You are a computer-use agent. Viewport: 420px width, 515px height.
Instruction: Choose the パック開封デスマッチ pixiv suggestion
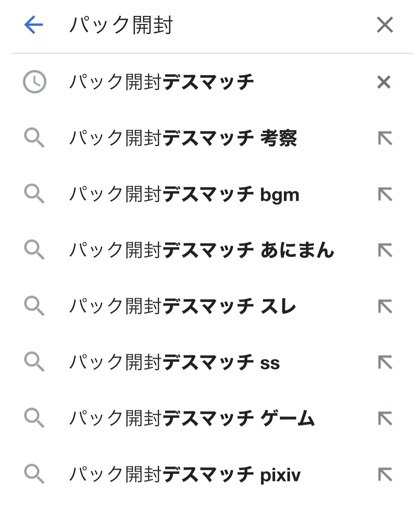(185, 474)
